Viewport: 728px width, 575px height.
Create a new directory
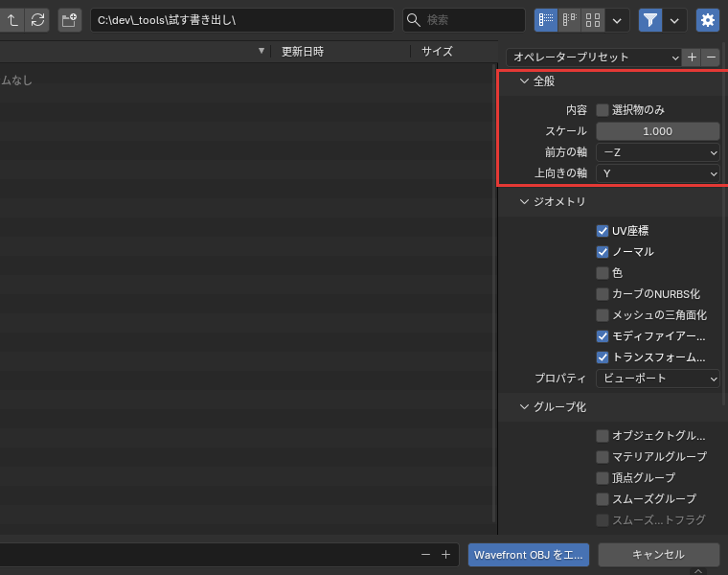(x=70, y=20)
